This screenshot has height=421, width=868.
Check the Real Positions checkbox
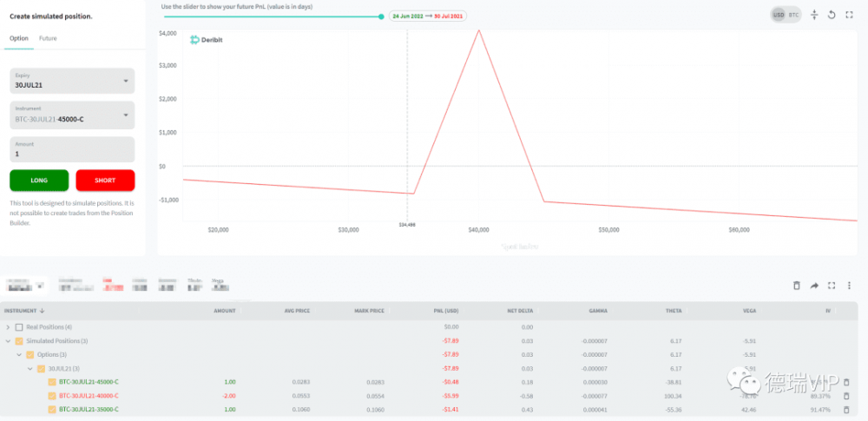point(19,327)
